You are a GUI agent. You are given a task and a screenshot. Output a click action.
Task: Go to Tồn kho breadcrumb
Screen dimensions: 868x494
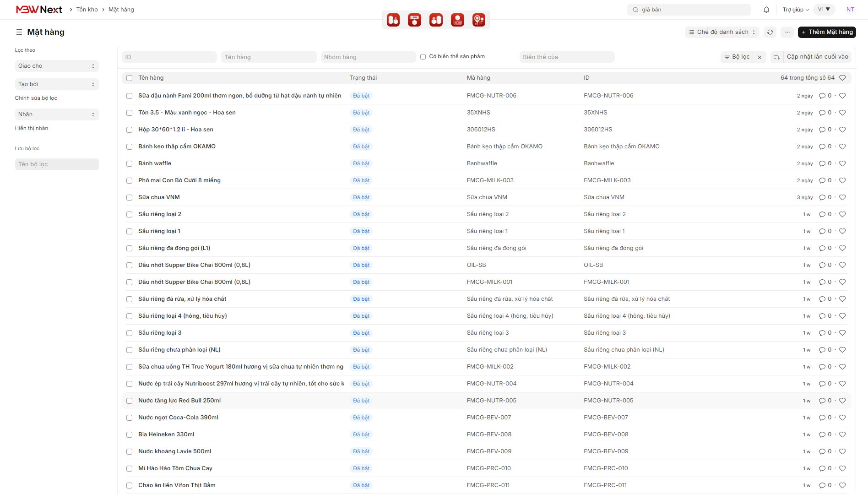click(87, 10)
